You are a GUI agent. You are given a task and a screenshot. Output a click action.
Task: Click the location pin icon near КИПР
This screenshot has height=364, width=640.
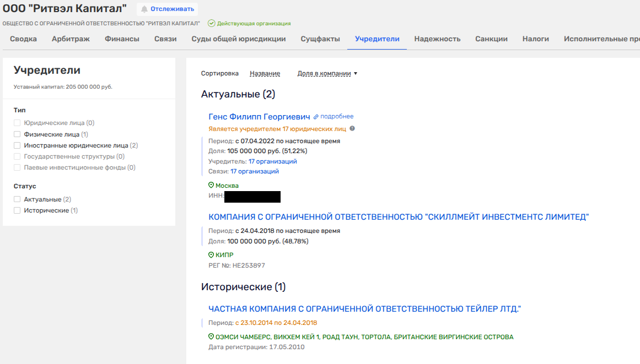pyautogui.click(x=211, y=255)
